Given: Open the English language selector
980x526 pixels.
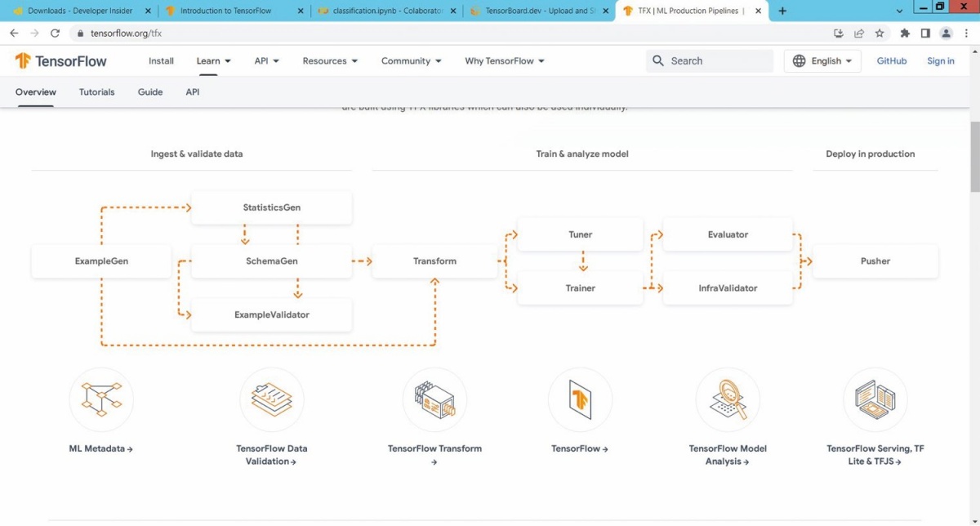Looking at the screenshot, I should [x=822, y=61].
